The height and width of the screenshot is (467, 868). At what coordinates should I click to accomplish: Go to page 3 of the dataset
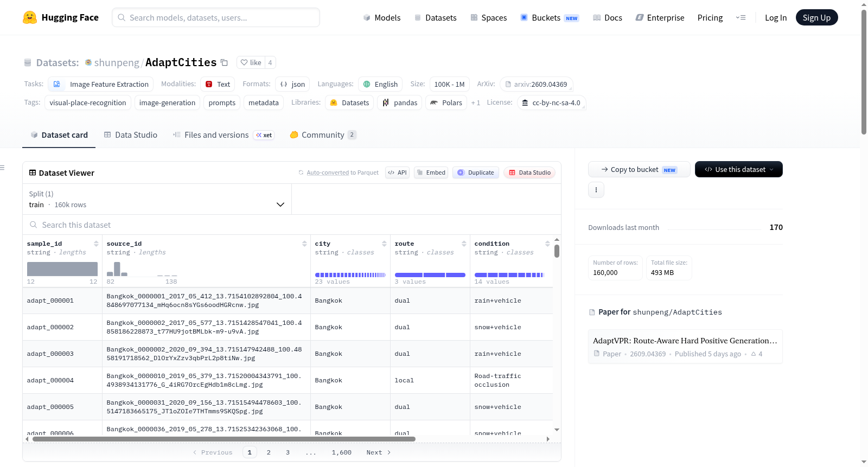tap(288, 452)
